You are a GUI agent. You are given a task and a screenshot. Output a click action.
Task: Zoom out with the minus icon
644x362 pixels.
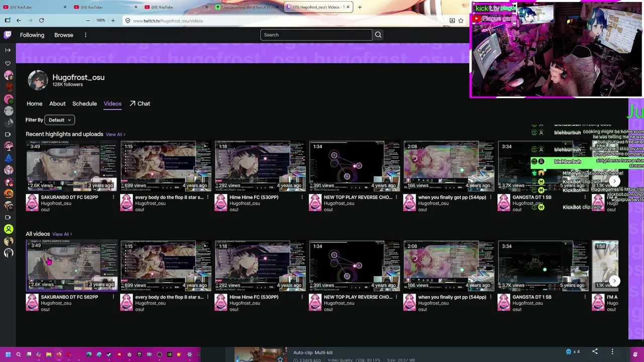pos(88,21)
